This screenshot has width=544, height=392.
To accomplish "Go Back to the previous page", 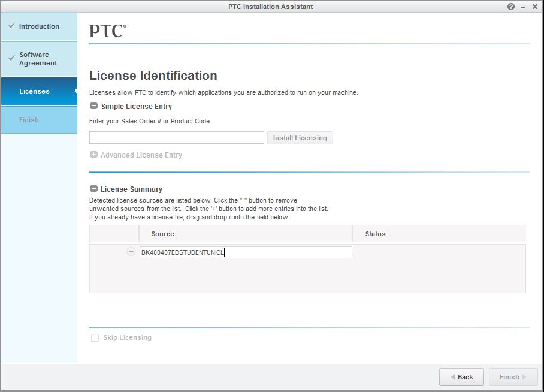I will (x=461, y=377).
